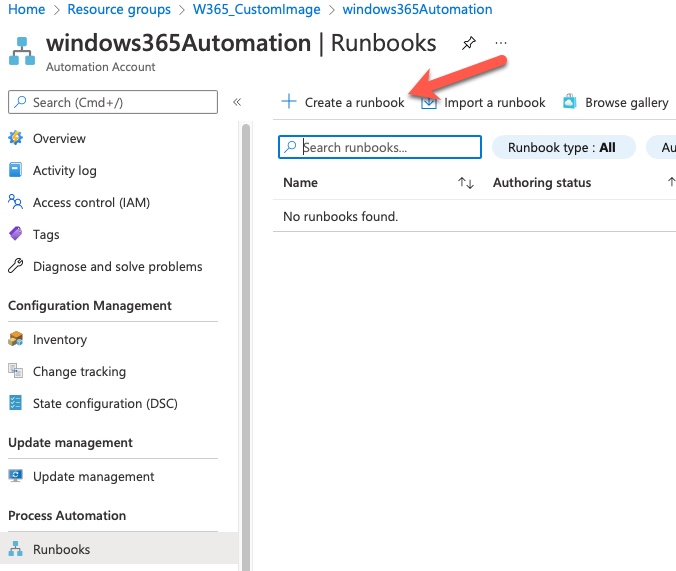This screenshot has width=676, height=571.
Task: Click the Automation Account icon beside title
Action: [x=22, y=51]
